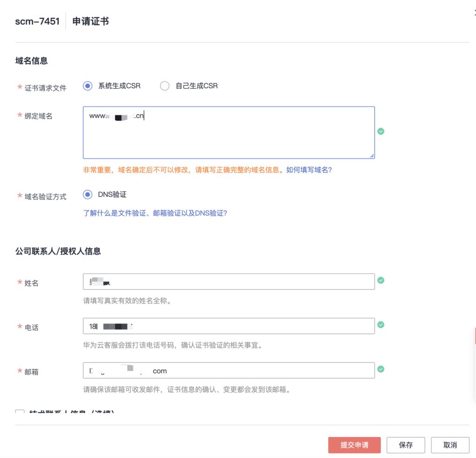Click the 取消 cancel button
Screen dimensions: 476x458
(450, 445)
